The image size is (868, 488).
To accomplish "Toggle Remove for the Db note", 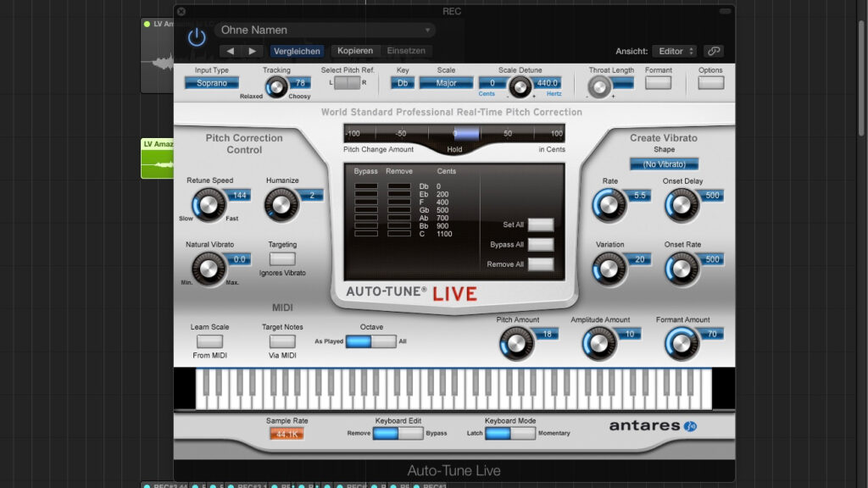I will [x=399, y=186].
